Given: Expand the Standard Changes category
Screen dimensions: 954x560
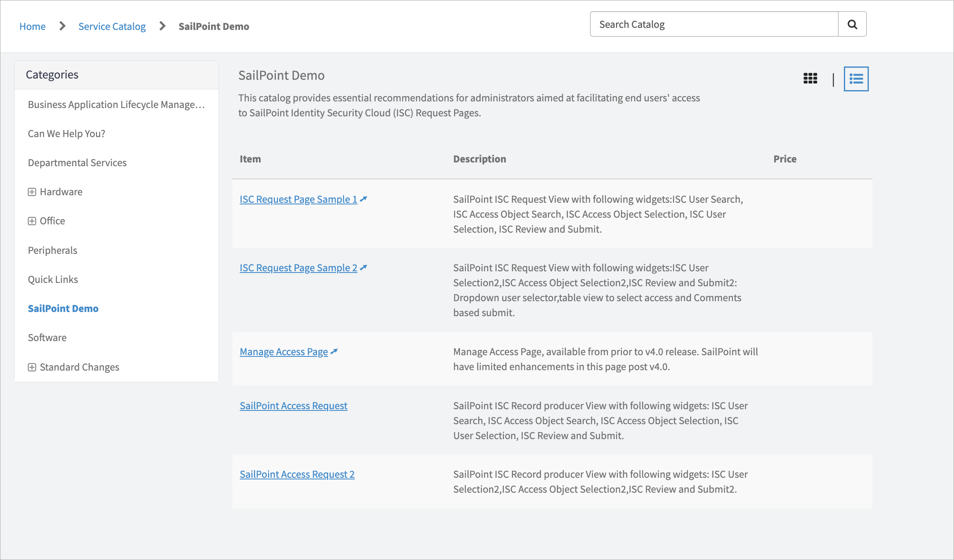Looking at the screenshot, I should (x=32, y=367).
